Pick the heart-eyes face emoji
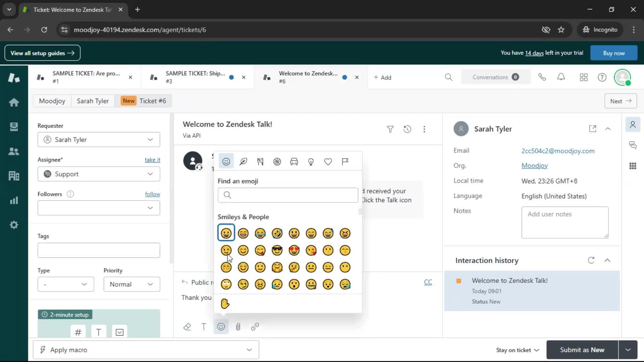 (x=294, y=250)
